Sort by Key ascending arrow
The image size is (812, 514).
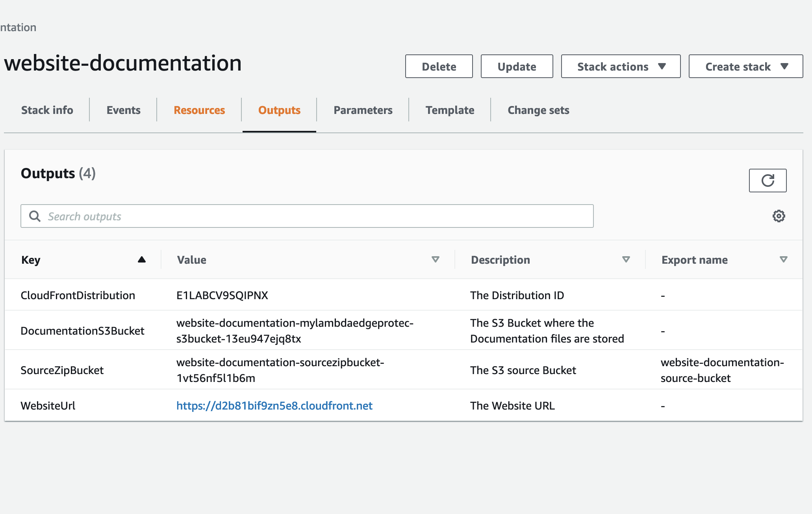pos(142,259)
